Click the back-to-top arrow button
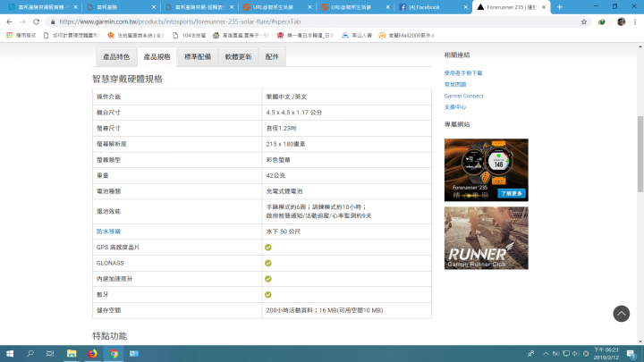This screenshot has height=362, width=644. click(621, 314)
